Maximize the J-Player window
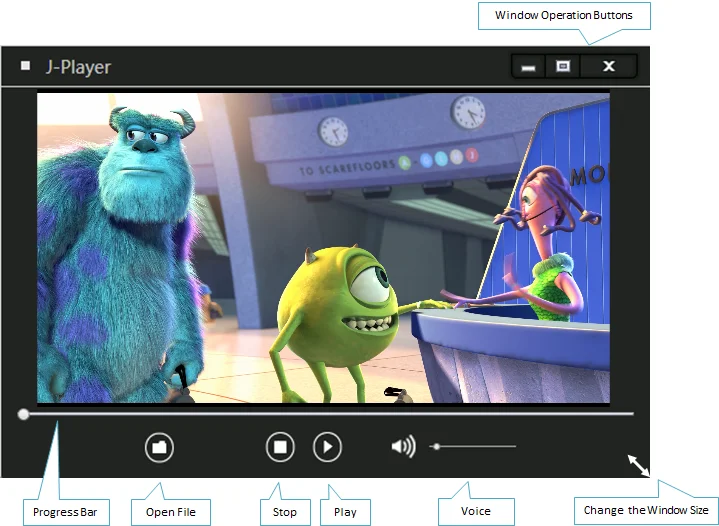This screenshot has height=526, width=719. click(x=563, y=66)
